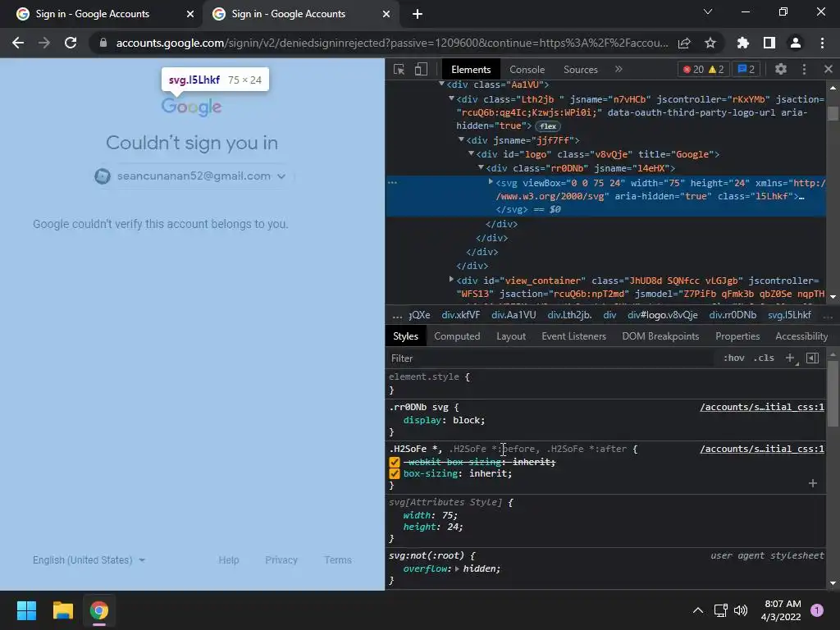Open Chrome three-dot menu
This screenshot has width=840, height=630.
point(822,43)
